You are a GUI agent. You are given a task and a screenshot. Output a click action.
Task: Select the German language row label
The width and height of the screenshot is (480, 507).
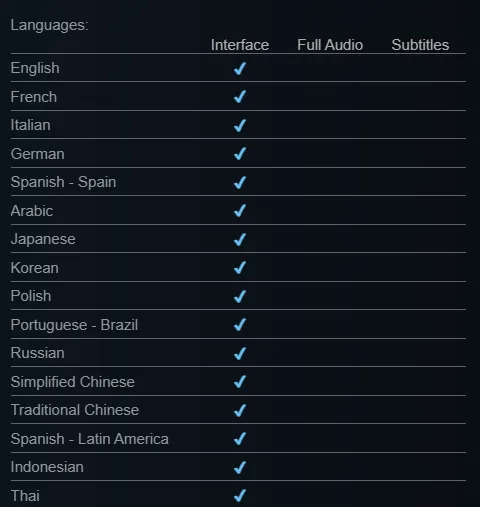[x=37, y=154]
